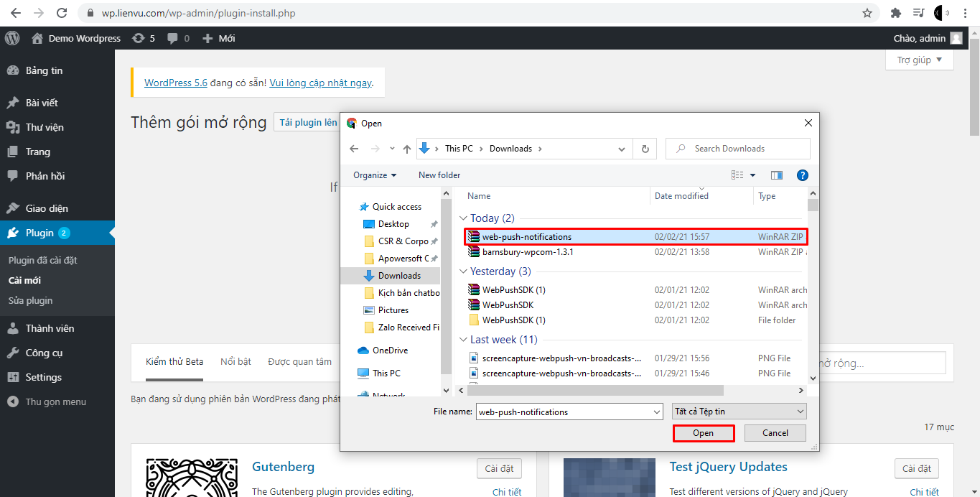Toggle the preview pane icon
Viewport: 980px width, 497px height.
pyautogui.click(x=776, y=175)
